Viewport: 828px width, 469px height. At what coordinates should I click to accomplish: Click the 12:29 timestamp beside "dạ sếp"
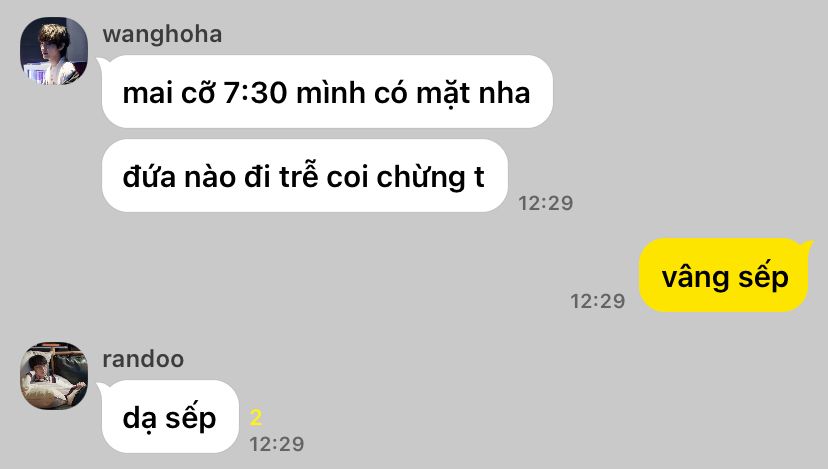tap(277, 444)
